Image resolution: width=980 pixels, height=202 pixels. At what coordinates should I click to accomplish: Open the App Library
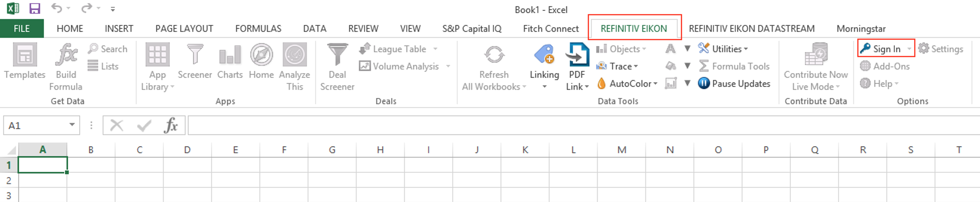coord(157,67)
